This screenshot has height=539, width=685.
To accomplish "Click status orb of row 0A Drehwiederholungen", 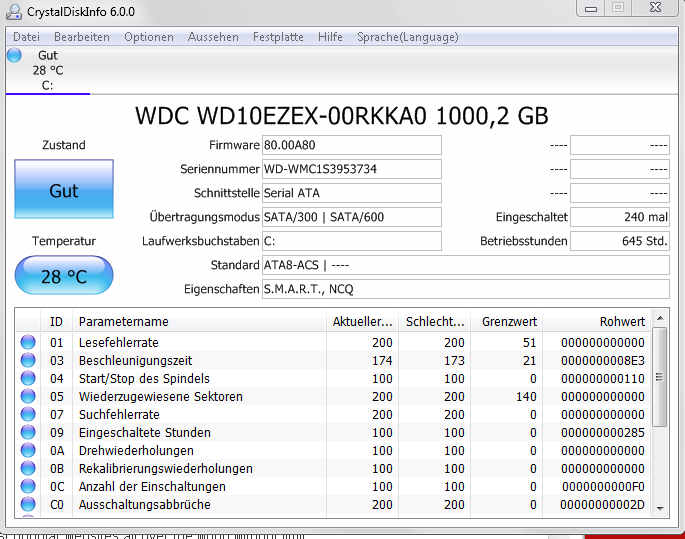I will (28, 450).
